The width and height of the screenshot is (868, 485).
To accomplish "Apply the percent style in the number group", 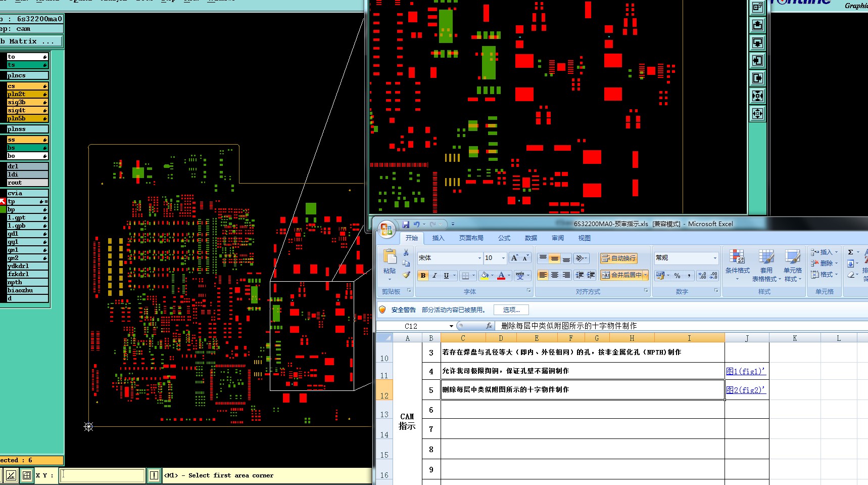I will pos(678,276).
